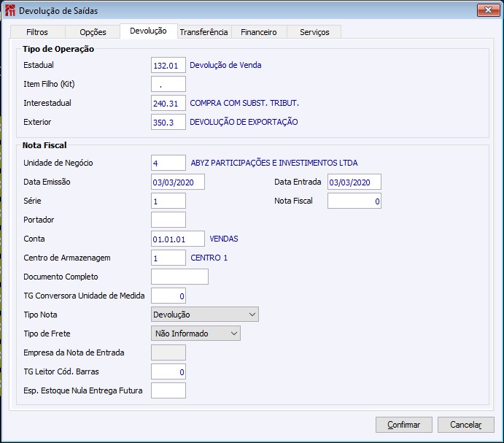The width and height of the screenshot is (504, 443).
Task: Focus the empty Portador field
Action: coord(168,220)
